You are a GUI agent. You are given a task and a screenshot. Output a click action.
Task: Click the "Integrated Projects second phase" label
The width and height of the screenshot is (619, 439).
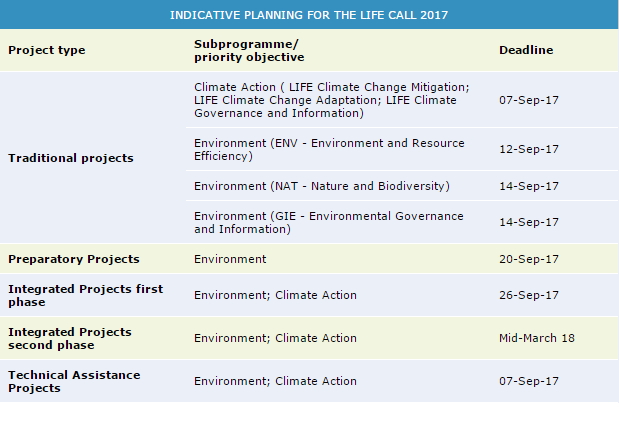point(70,338)
